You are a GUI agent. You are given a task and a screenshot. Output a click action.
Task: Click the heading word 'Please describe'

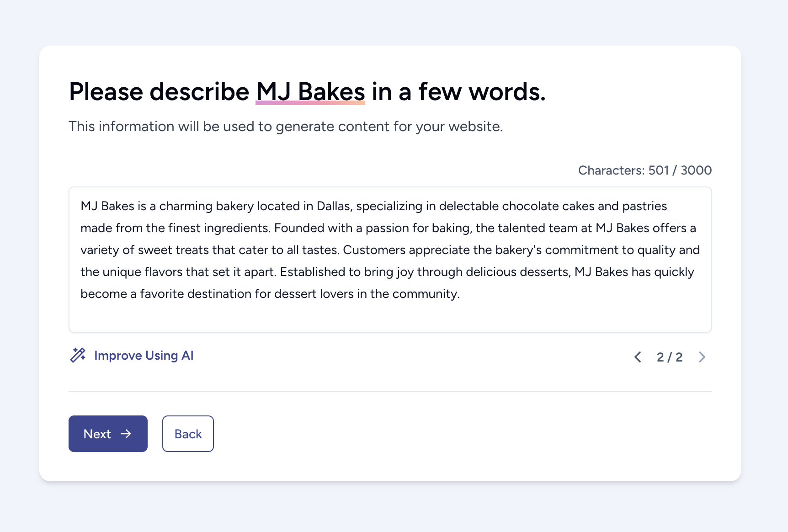[x=159, y=92]
